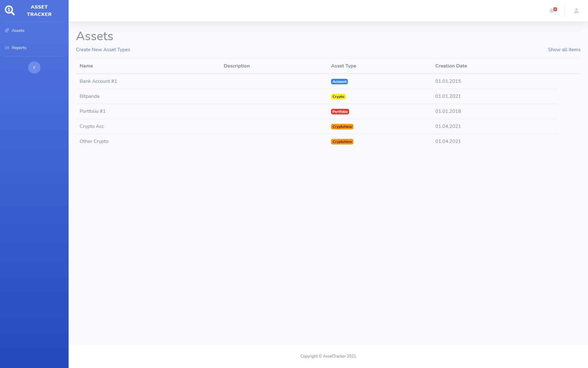Click the red Portfolio type badge
This screenshot has width=588, height=368.
click(340, 112)
